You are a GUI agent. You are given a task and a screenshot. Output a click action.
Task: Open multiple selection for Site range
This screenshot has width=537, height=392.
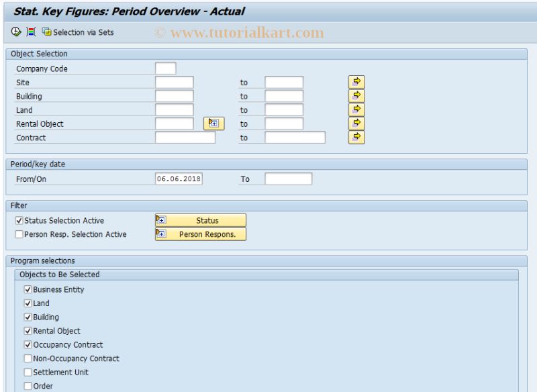tap(357, 81)
